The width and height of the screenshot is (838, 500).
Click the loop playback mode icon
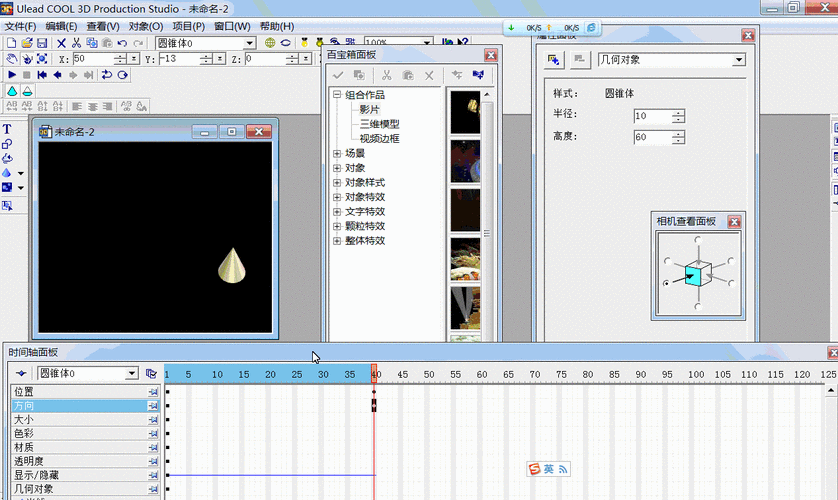[107, 75]
